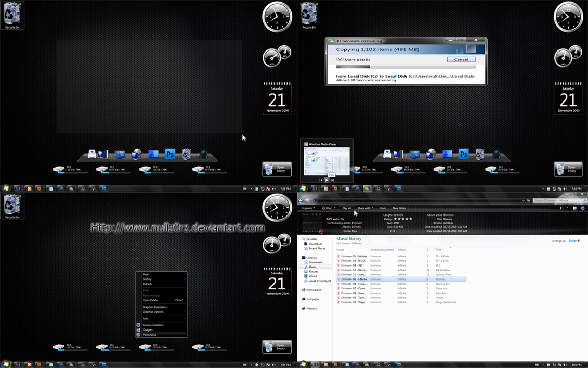Viewport: 588px width, 368px height.
Task: Cancel the file copying operation
Action: click(x=461, y=60)
